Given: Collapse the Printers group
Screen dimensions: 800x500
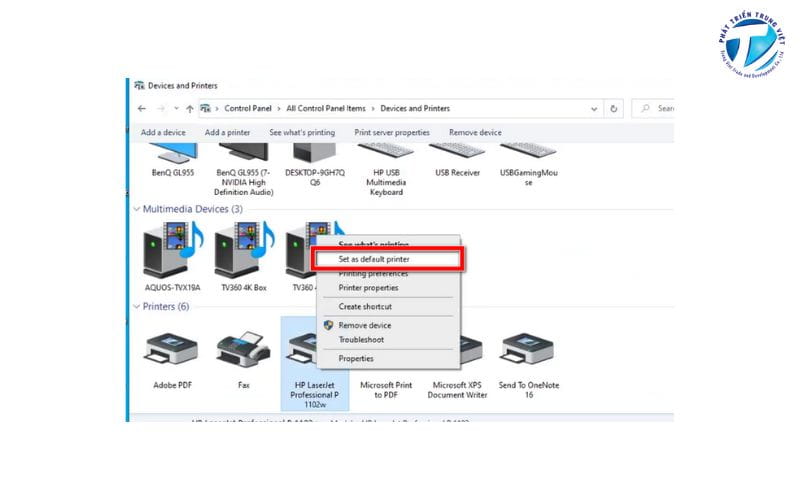Looking at the screenshot, I should (x=136, y=307).
